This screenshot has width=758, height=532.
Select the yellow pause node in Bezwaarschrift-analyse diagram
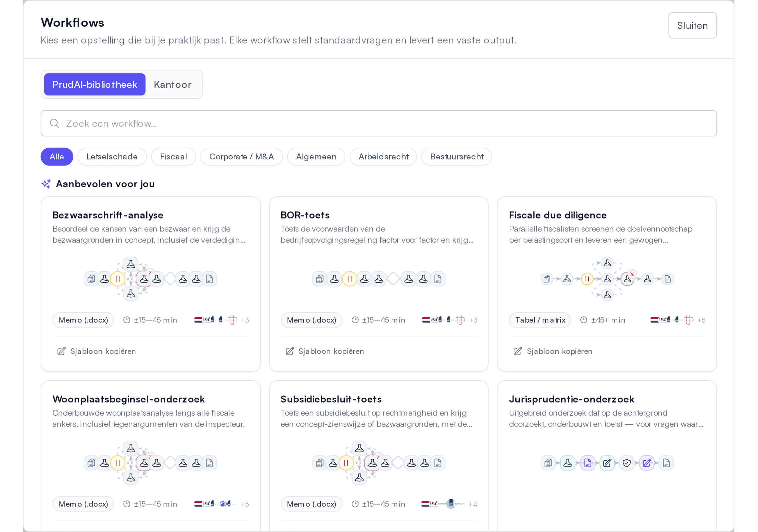[118, 279]
